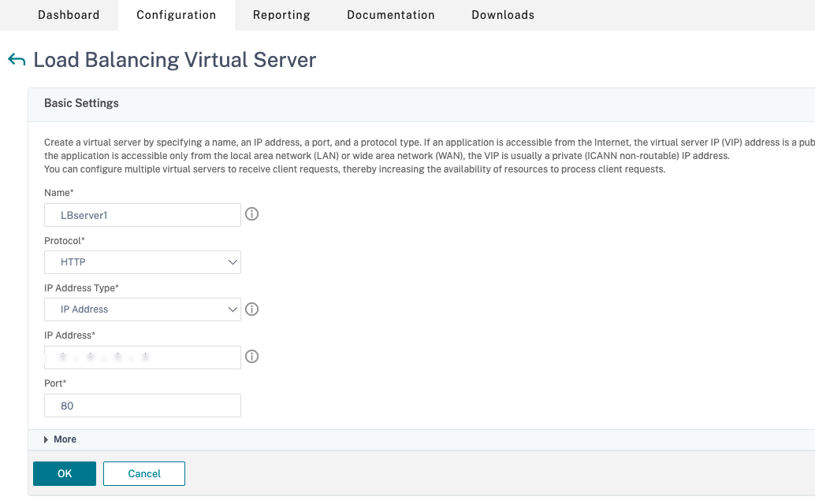Open the Downloads section

tap(502, 14)
